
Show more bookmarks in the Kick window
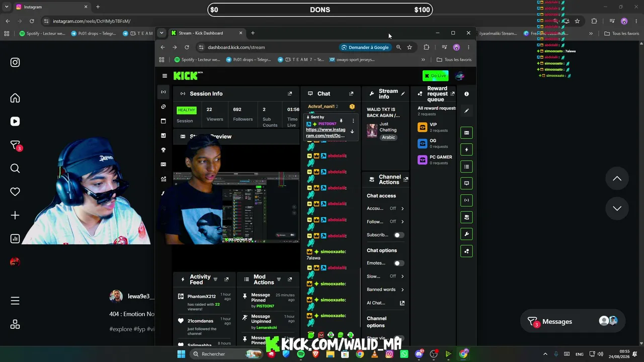[x=423, y=59]
